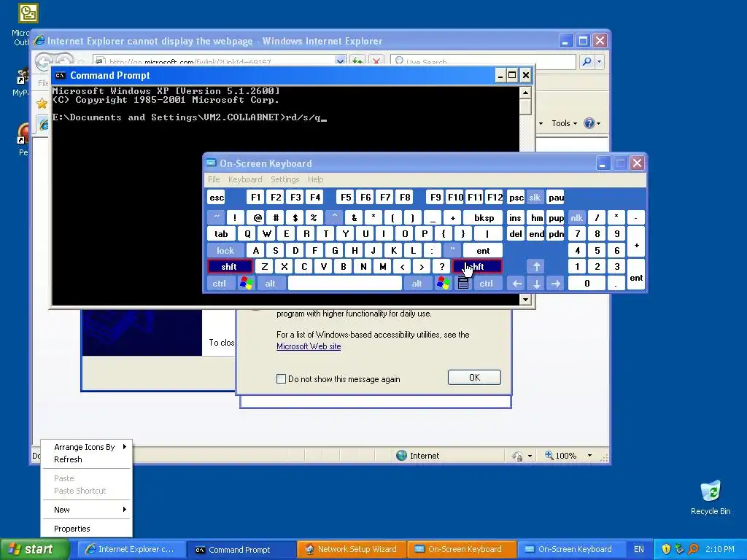Click the Internet Explorer title bar icon
Image resolution: width=747 pixels, height=560 pixels.
click(39, 41)
